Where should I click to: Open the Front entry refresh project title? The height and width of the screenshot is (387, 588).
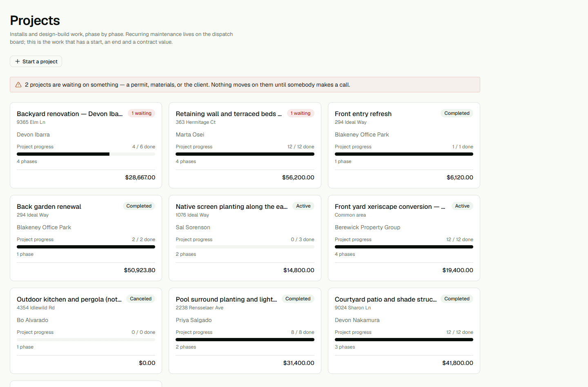click(x=363, y=114)
